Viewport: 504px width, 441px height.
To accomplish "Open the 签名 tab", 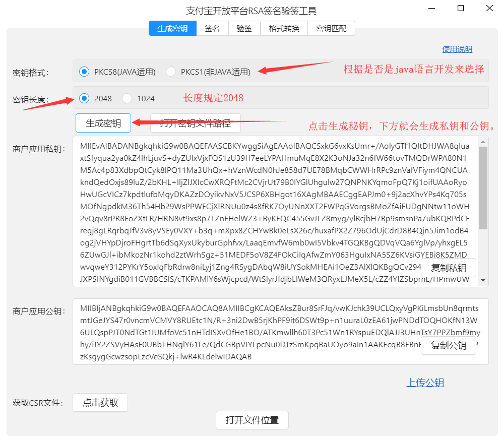I will 212,28.
